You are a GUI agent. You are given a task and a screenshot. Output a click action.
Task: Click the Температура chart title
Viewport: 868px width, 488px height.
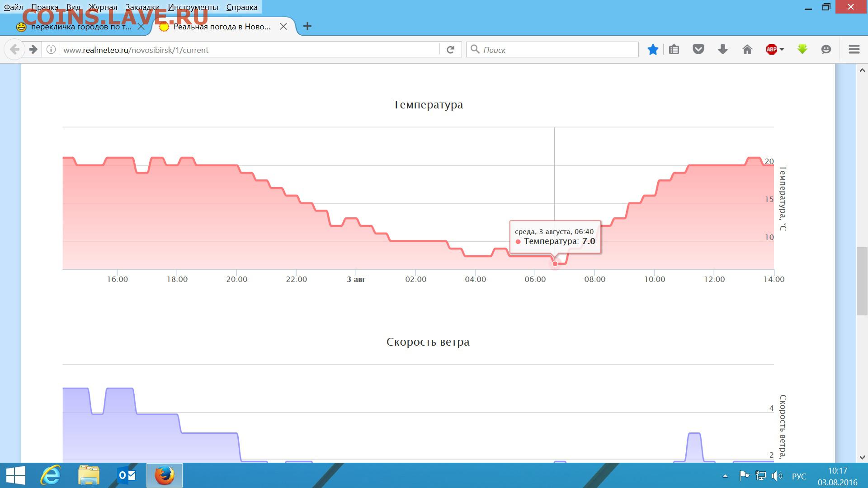(x=428, y=105)
